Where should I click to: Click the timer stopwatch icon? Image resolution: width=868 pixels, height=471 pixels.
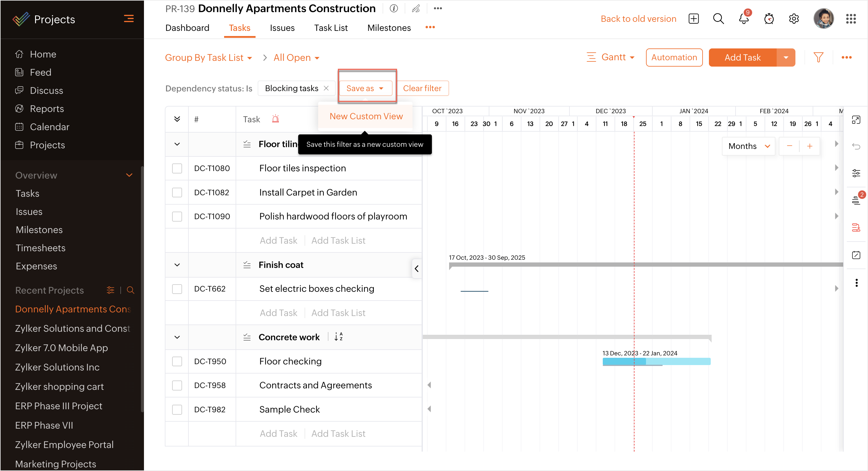(x=768, y=19)
